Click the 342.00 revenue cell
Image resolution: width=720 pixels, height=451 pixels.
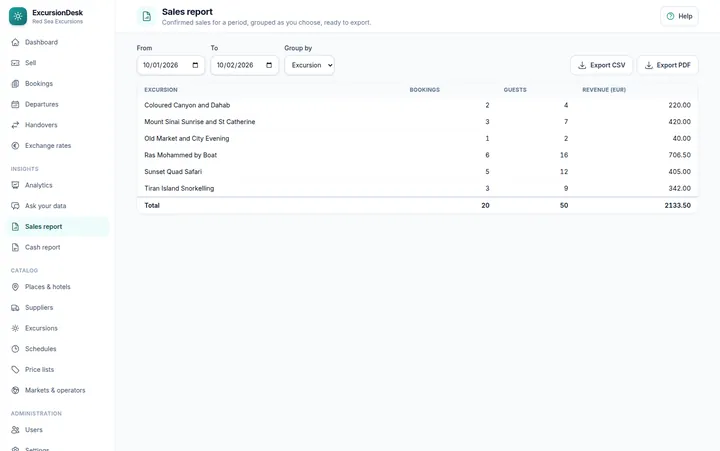click(680, 188)
